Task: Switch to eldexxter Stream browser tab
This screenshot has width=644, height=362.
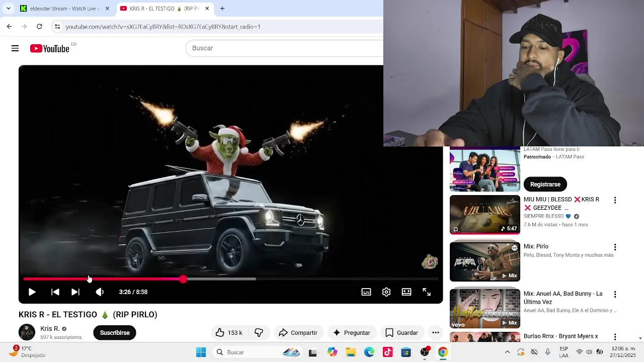Action: (x=64, y=9)
